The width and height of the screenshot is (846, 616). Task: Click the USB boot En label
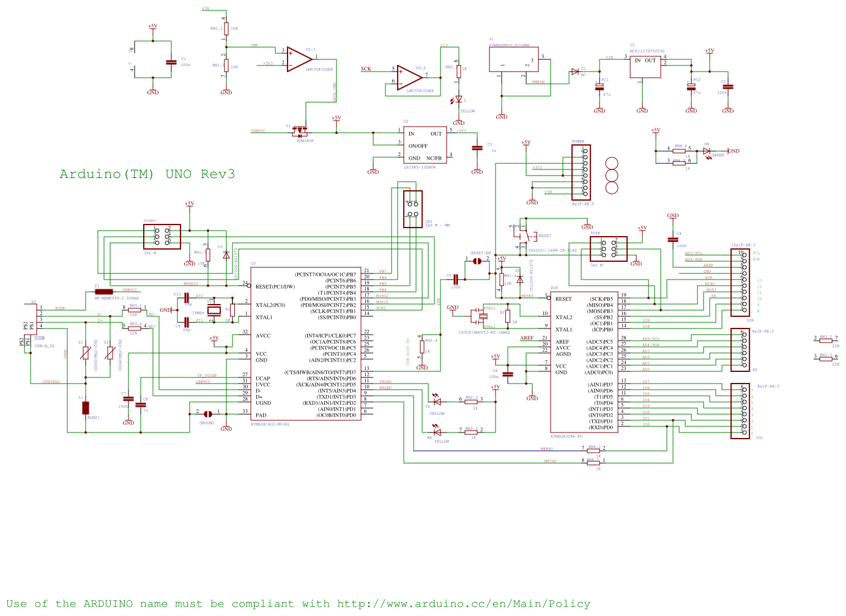click(407, 347)
